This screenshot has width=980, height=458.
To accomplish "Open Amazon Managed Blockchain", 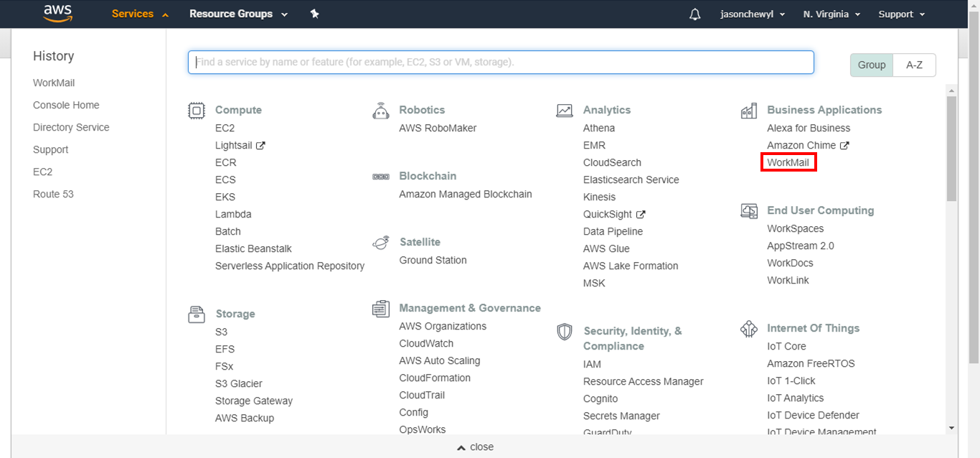I will (x=466, y=195).
